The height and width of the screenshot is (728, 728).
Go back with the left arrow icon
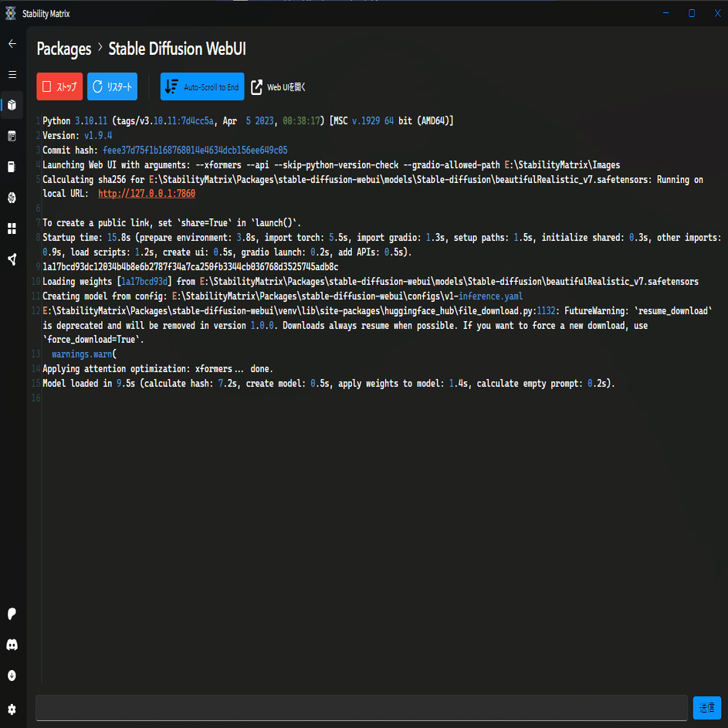coord(12,44)
